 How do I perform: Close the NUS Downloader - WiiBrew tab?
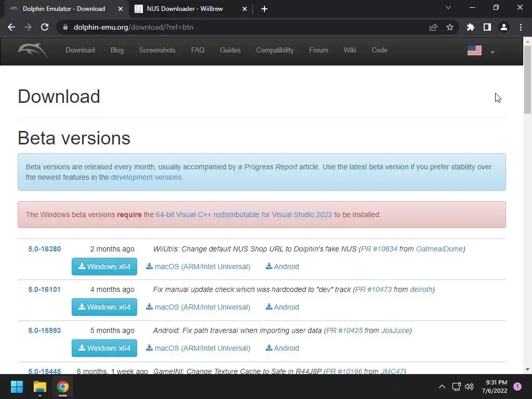245,9
